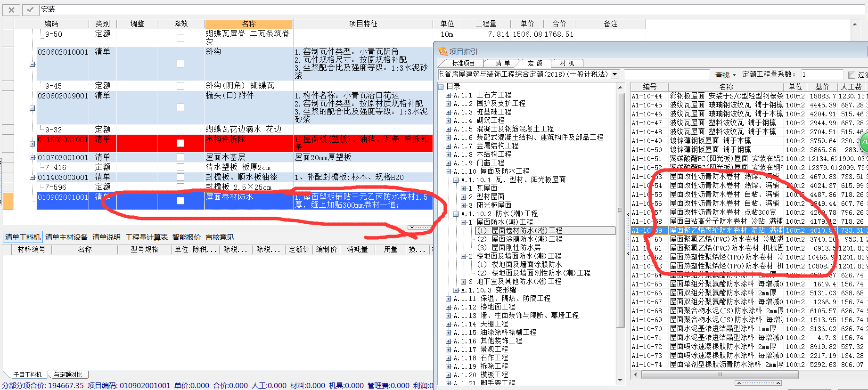Enable the 过滤 checkbox in 项目指引
This screenshot has width=868, height=390.
click(852, 75)
